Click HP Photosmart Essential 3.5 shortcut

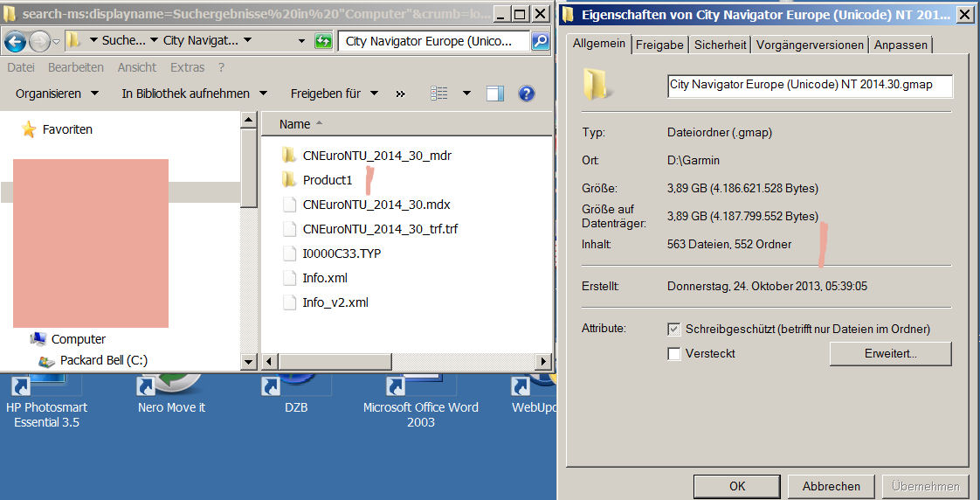pyautogui.click(x=46, y=401)
